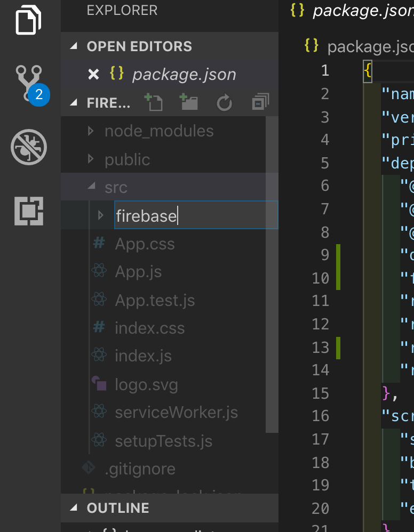
Task: Open Source Control view with 2 changes
Action: pos(29,84)
